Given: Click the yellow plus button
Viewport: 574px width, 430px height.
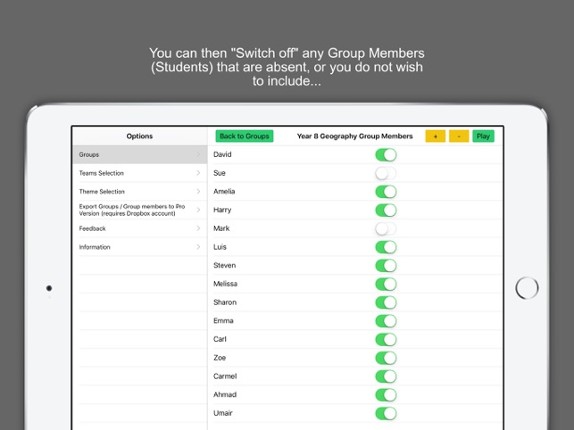Looking at the screenshot, I should [x=435, y=136].
